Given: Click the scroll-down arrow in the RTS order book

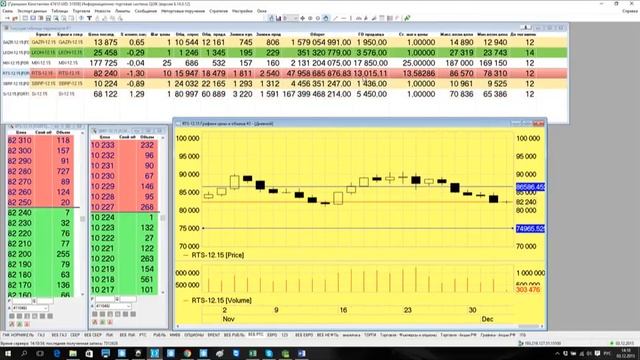Looking at the screenshot, I should [x=82, y=294].
